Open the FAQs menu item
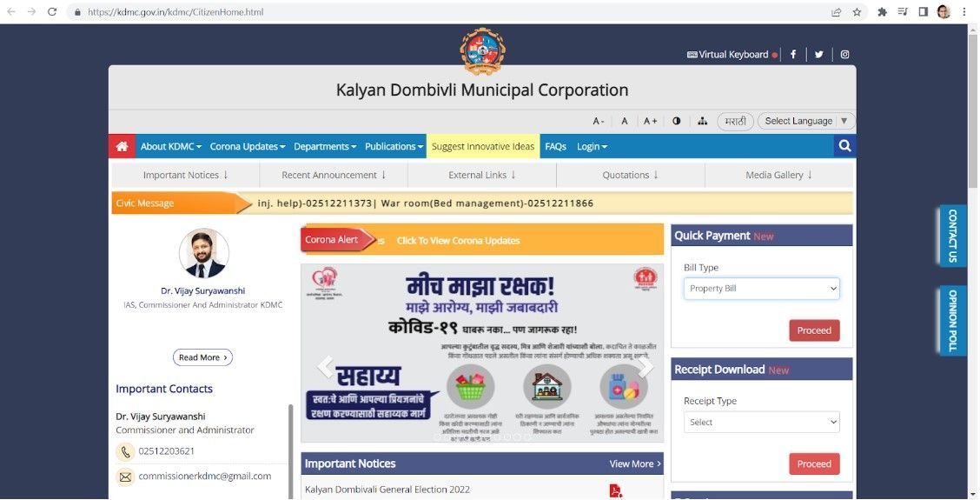Viewport: 980px width, 500px height. tap(556, 146)
